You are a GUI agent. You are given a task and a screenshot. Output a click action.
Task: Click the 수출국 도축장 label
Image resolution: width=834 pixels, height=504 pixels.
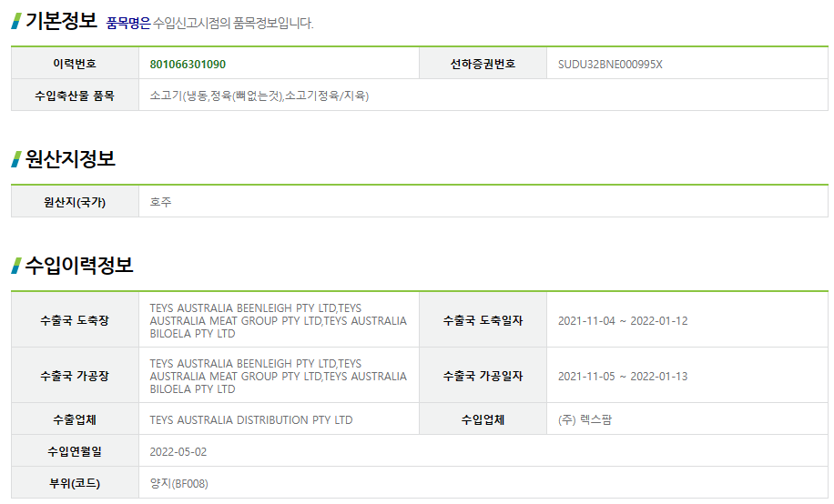click(75, 320)
